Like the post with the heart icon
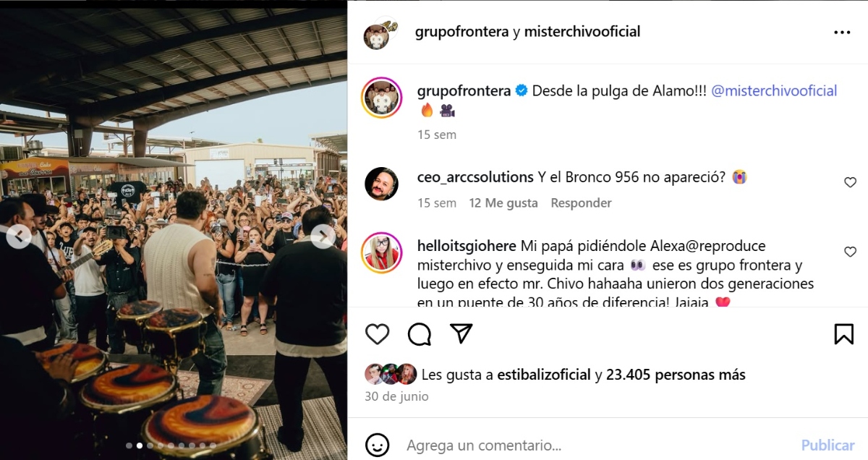 (x=377, y=333)
